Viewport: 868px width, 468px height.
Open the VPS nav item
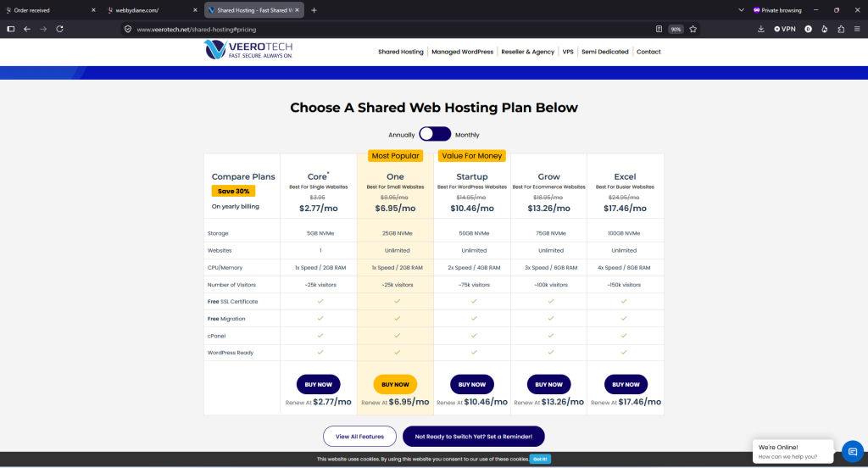(568, 52)
